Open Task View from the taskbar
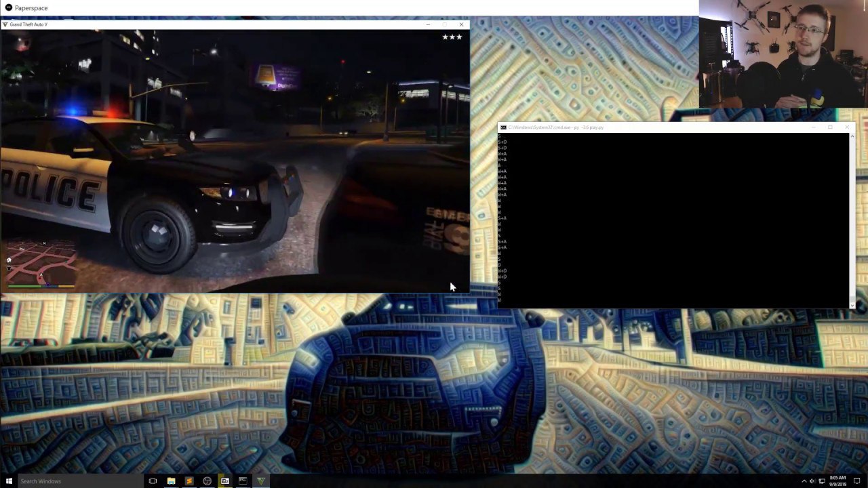 click(x=153, y=481)
